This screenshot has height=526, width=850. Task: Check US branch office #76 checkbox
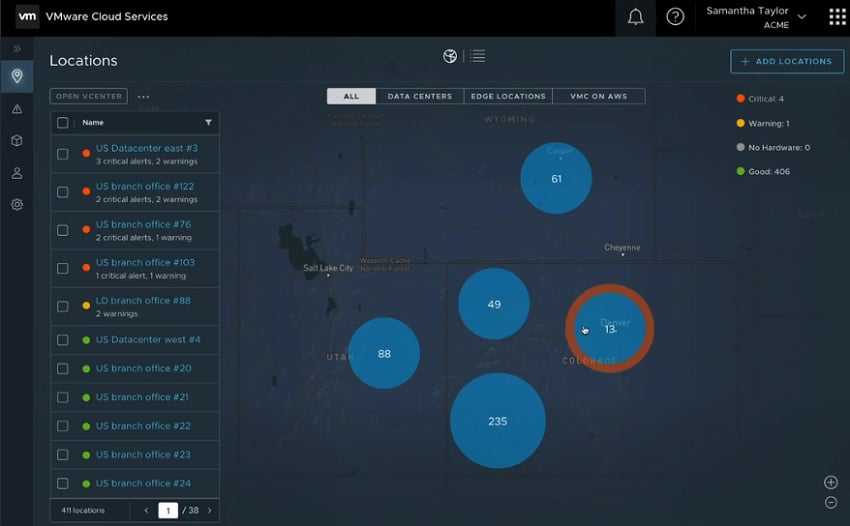tap(63, 230)
